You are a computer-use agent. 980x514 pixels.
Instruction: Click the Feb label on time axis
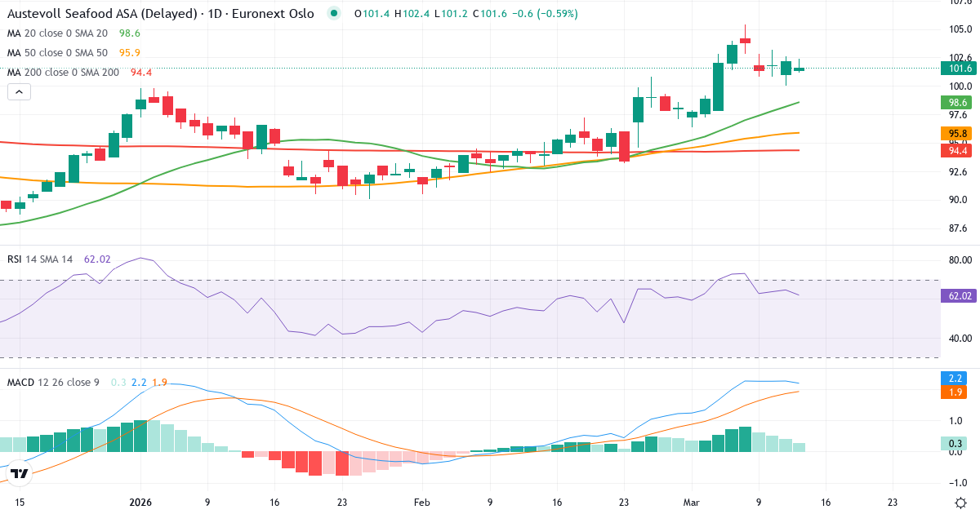421,503
